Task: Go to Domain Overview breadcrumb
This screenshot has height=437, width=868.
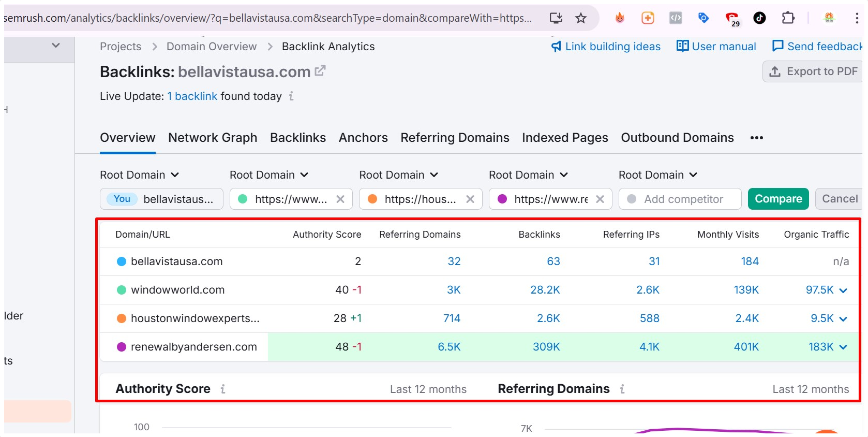Action: tap(212, 47)
